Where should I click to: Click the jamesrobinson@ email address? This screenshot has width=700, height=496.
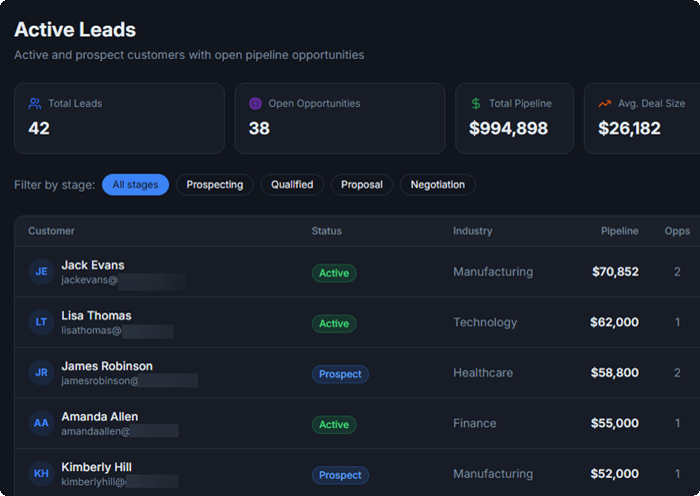click(x=100, y=381)
